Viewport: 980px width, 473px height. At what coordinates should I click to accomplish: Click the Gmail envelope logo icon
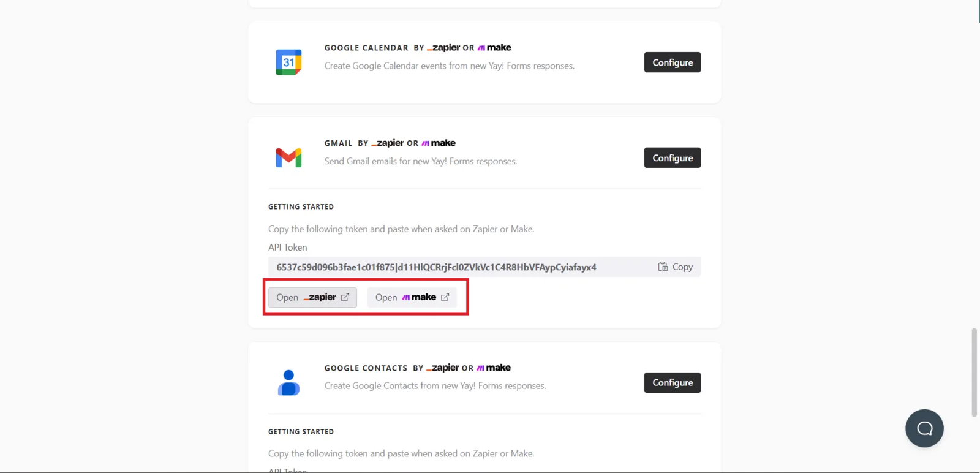(x=288, y=157)
